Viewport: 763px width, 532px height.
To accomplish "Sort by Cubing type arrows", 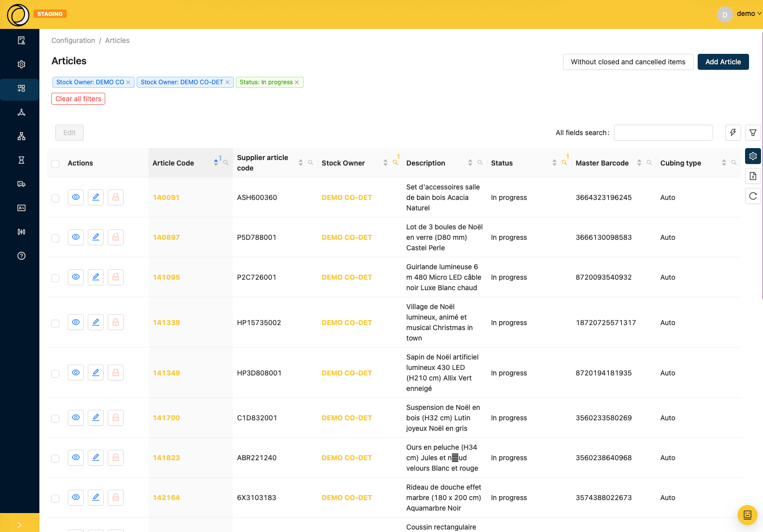I will (x=724, y=163).
